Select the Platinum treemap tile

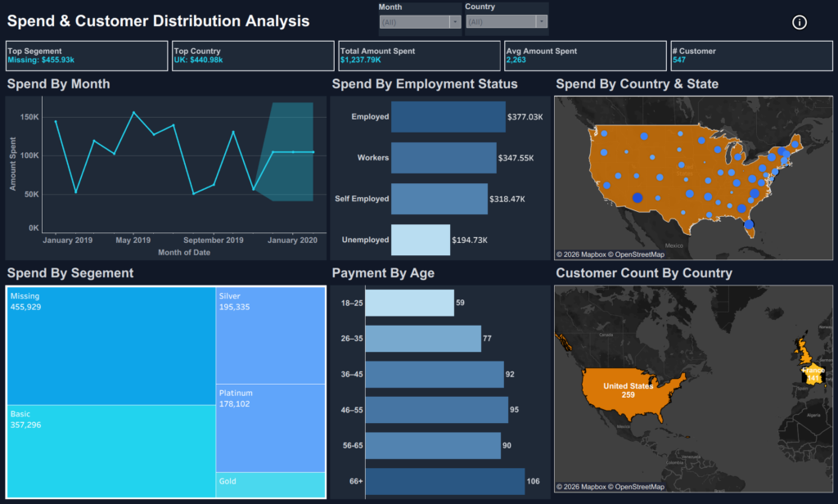tap(270, 428)
